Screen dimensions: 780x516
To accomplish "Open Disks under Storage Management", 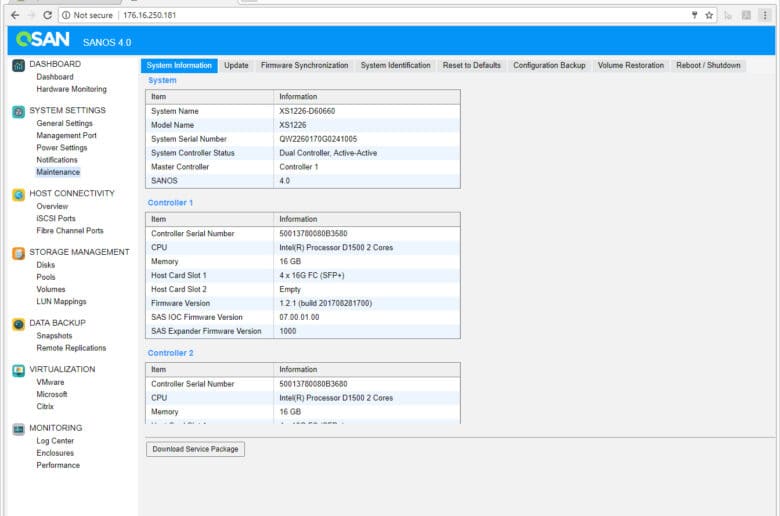I will (45, 265).
